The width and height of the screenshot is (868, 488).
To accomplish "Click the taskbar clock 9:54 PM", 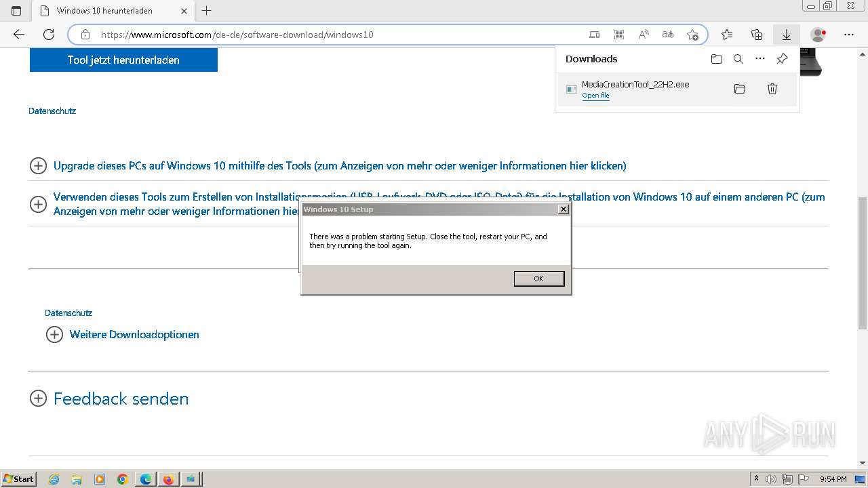I will 833,479.
